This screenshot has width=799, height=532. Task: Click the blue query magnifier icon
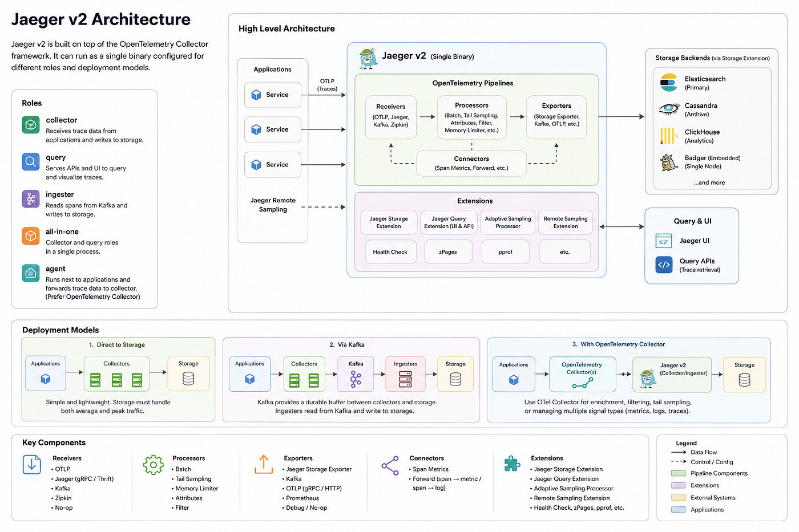pyautogui.click(x=31, y=162)
